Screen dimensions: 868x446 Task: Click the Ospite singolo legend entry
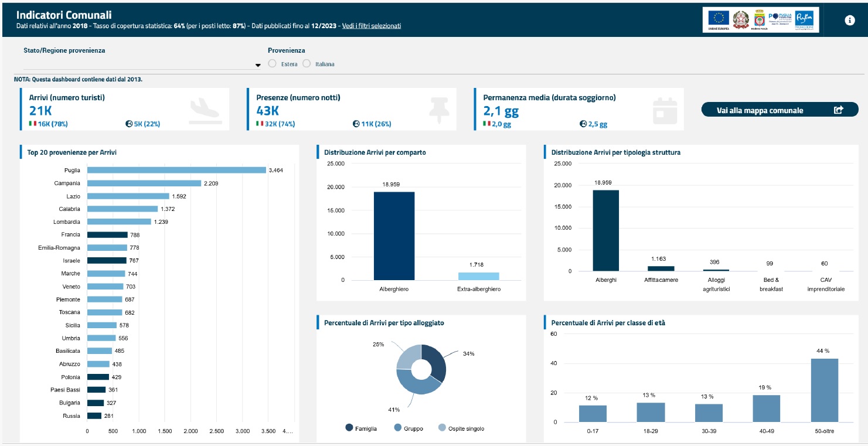tap(462, 428)
